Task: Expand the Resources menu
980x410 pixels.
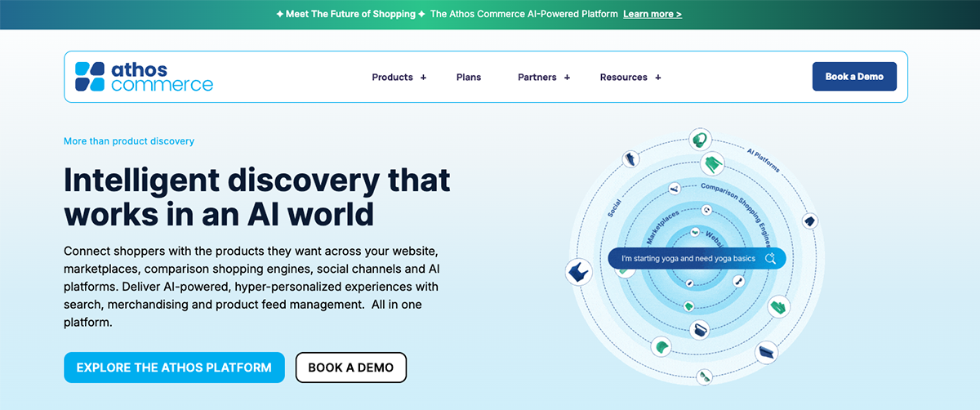Action: [630, 77]
